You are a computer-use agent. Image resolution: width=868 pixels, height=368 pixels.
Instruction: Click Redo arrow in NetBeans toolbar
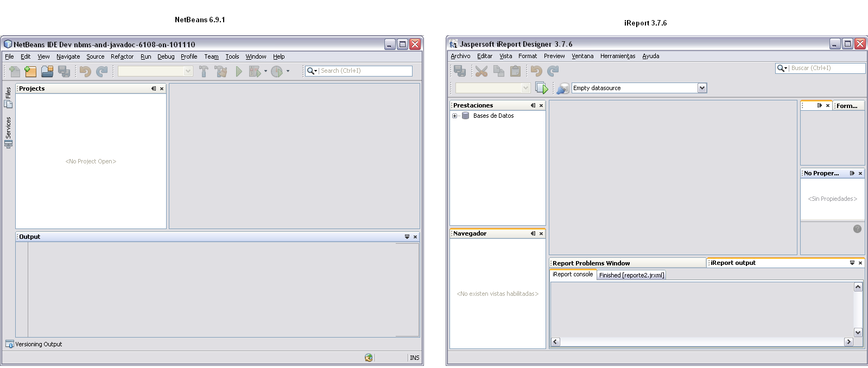102,71
